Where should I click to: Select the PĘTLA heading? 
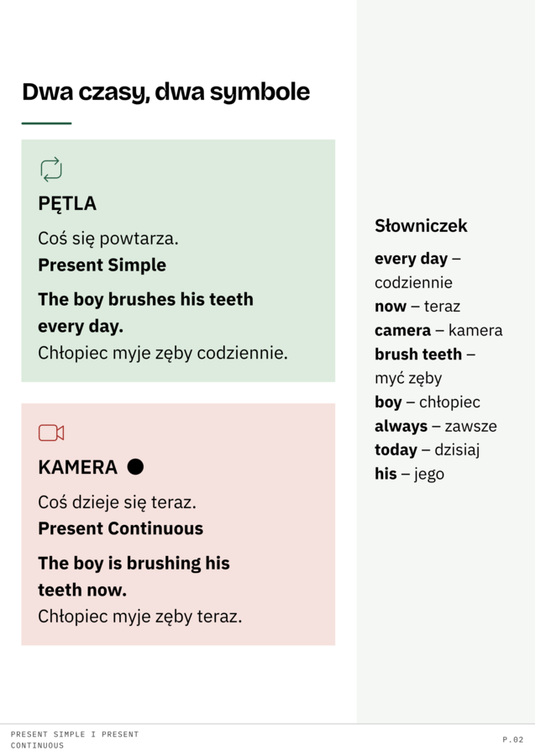(x=67, y=203)
